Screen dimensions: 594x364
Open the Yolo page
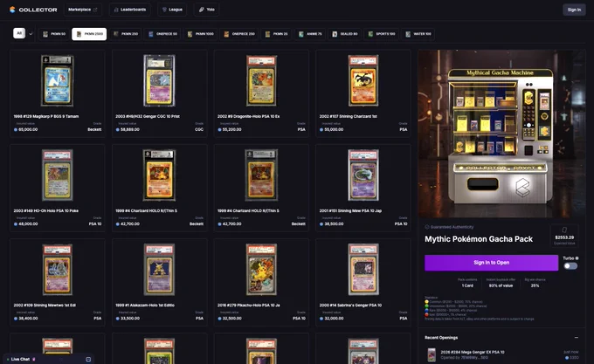coord(206,10)
